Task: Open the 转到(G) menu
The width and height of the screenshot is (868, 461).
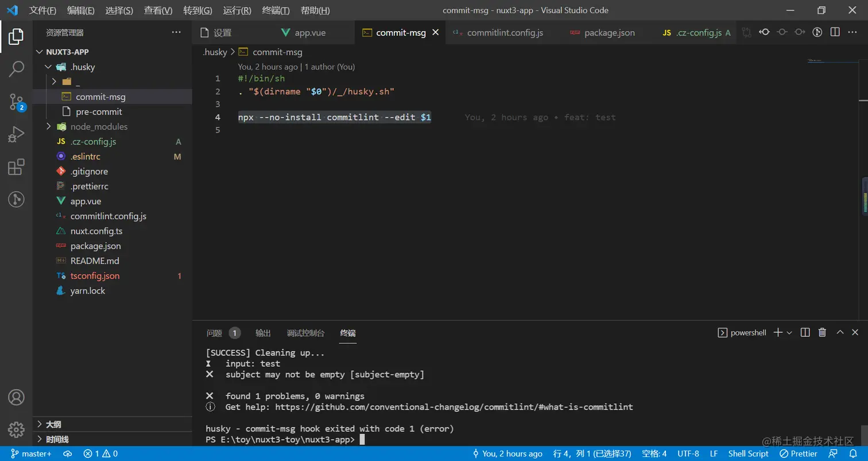Action: [197, 10]
